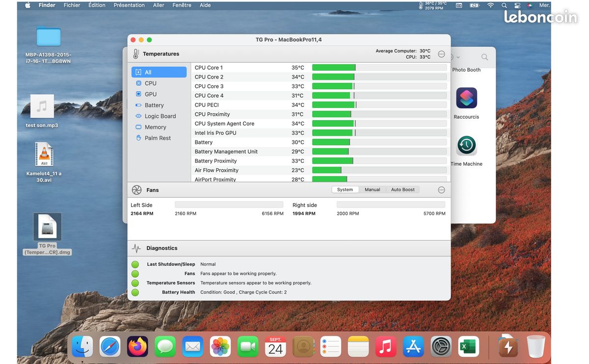Click the Battery Health green status indicator
The image size is (589, 364).
tap(135, 292)
